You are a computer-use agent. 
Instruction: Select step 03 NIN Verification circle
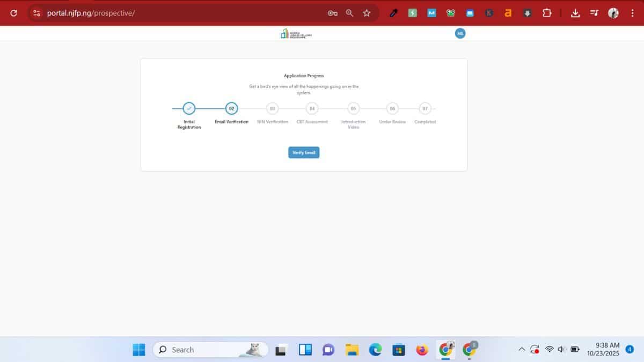pos(272,109)
